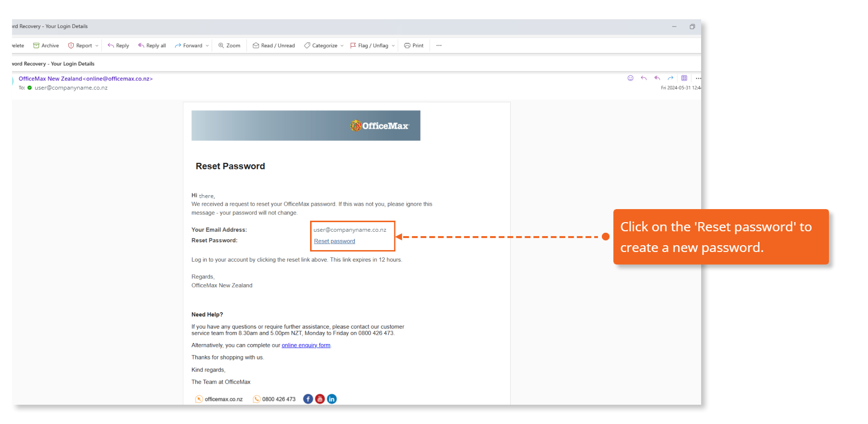Toggle Flag / Unflag on this message
The height and width of the screenshot is (424, 868).
pos(369,46)
